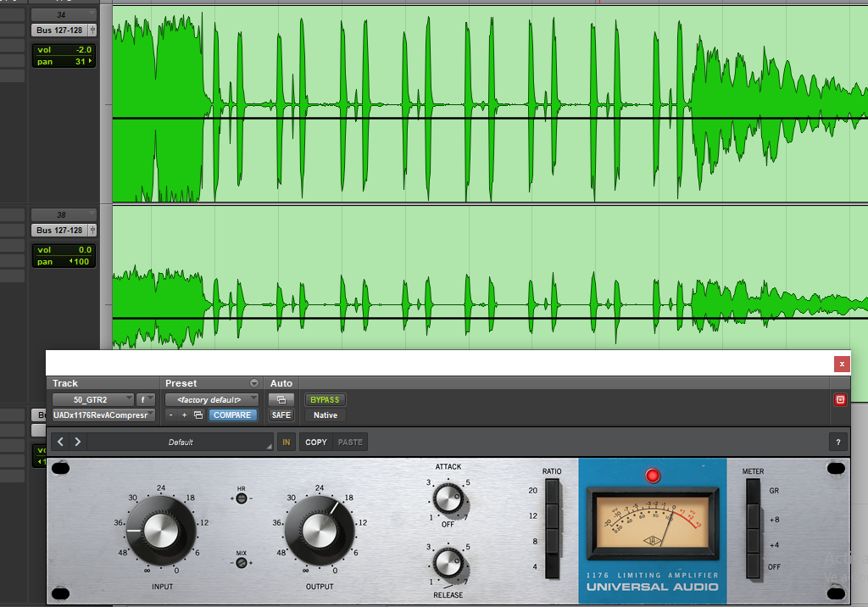Click the upper green waveform clip

click(490, 103)
